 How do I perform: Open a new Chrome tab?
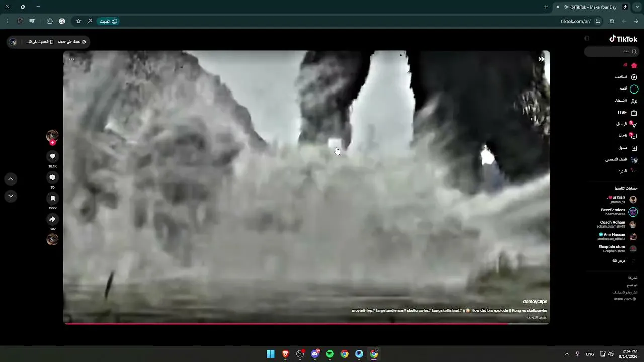tap(546, 7)
